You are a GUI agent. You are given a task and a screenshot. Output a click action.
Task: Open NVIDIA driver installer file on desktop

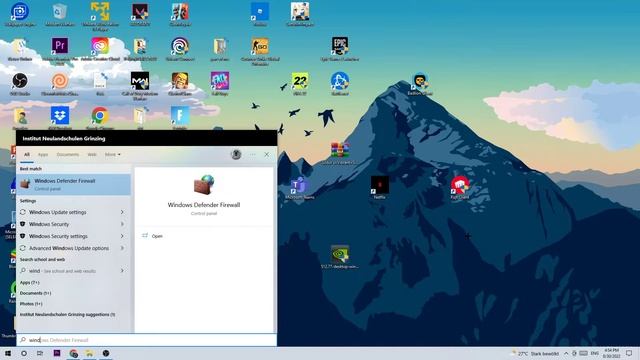[x=340, y=257]
